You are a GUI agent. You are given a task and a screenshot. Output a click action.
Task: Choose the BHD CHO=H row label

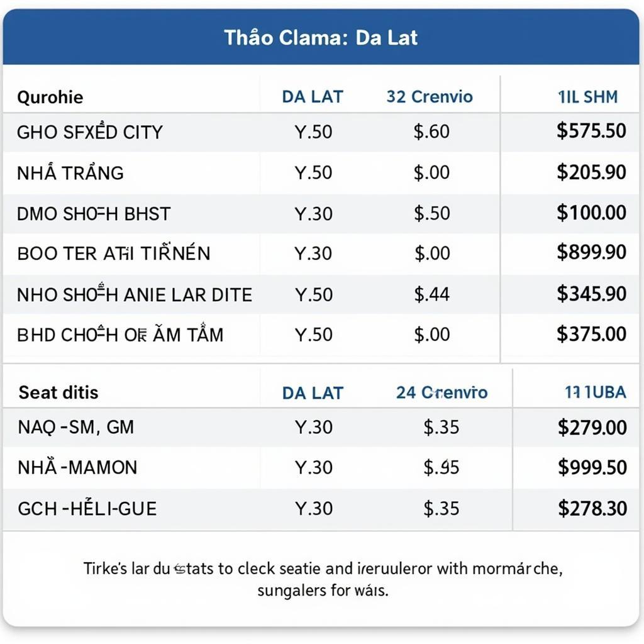pyautogui.click(x=120, y=335)
